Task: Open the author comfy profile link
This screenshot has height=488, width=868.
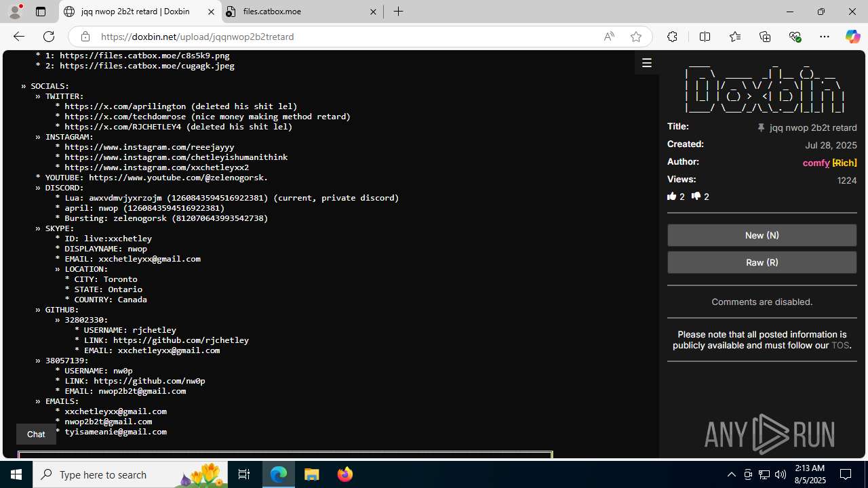Action: [816, 163]
